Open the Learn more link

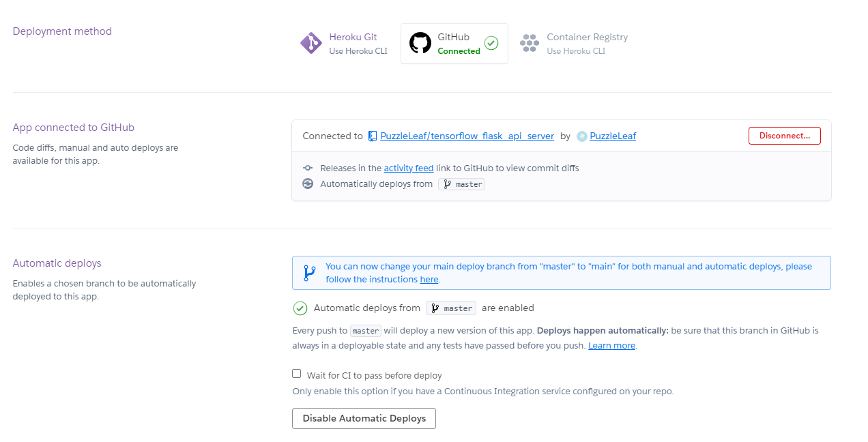pyautogui.click(x=612, y=346)
